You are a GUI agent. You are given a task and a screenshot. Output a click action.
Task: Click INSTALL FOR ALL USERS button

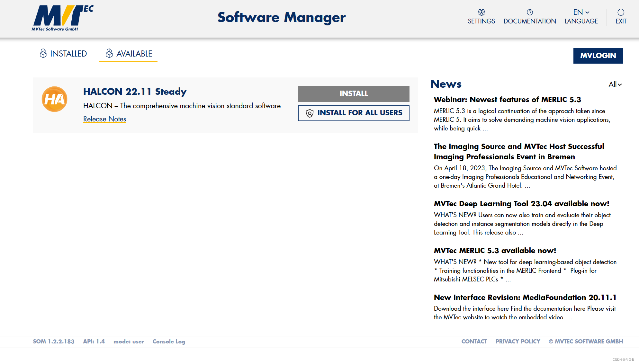click(354, 113)
